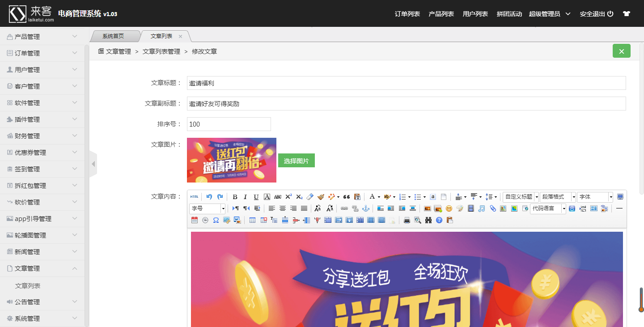This screenshot has width=644, height=327.
Task: Click the preview magnifier icon
Action: coord(417,220)
